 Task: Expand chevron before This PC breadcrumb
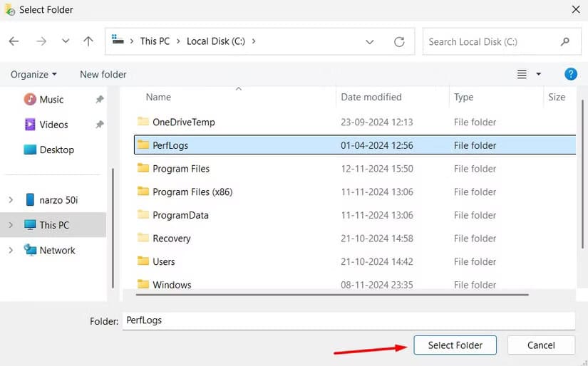point(132,41)
